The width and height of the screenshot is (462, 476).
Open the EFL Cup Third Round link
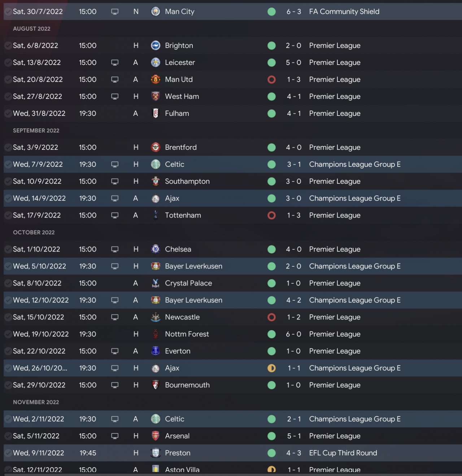(x=343, y=453)
